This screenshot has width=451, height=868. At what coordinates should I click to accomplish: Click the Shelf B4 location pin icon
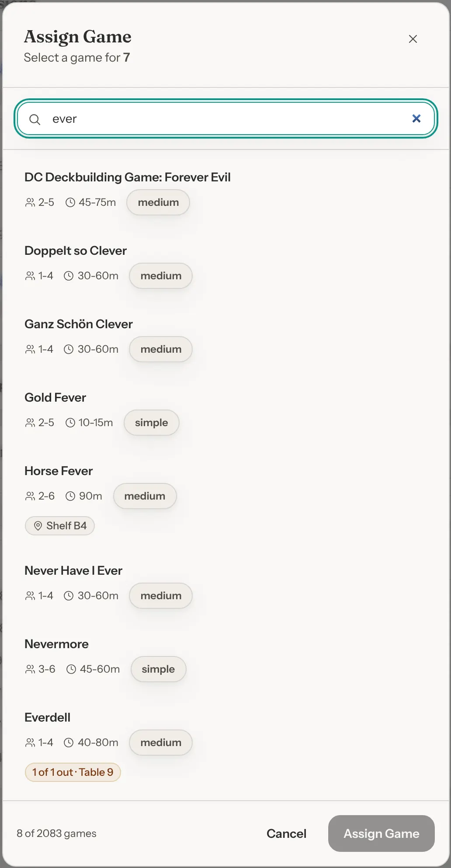coord(38,526)
